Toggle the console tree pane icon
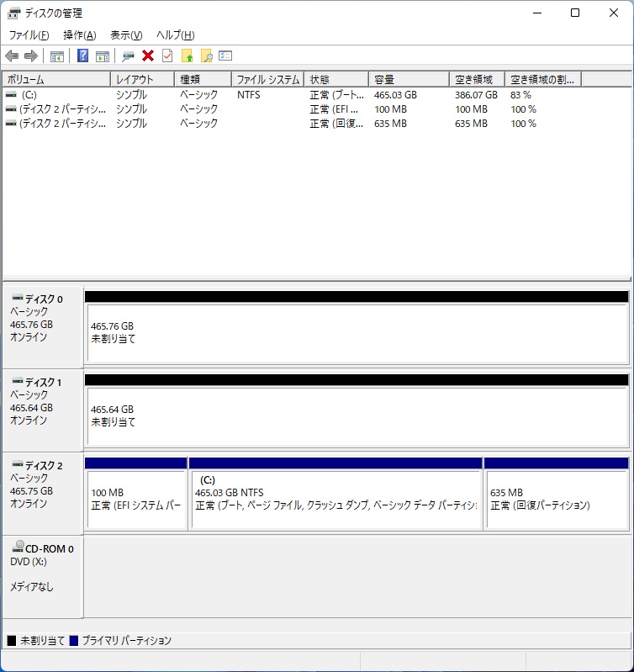 pos(57,56)
